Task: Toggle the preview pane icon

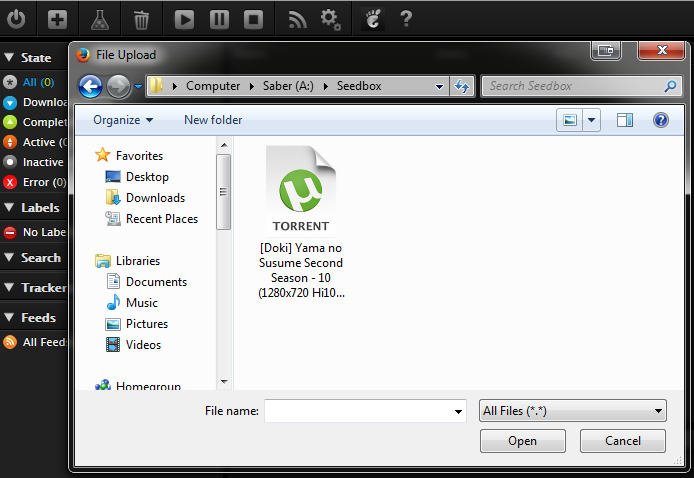Action: click(625, 120)
